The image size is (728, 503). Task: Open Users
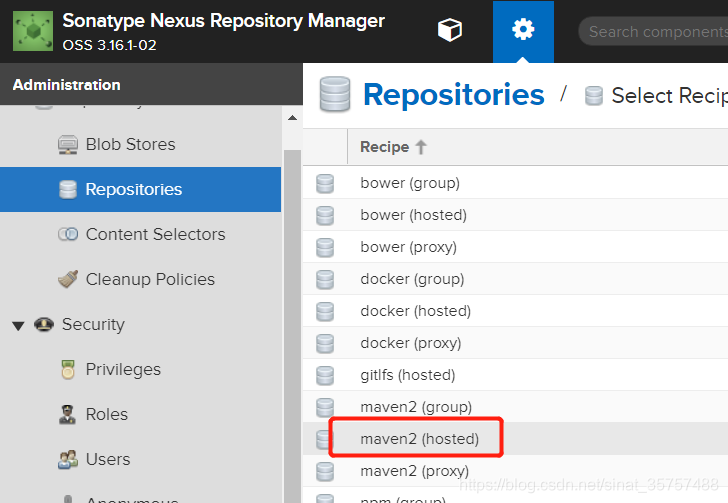point(108,459)
